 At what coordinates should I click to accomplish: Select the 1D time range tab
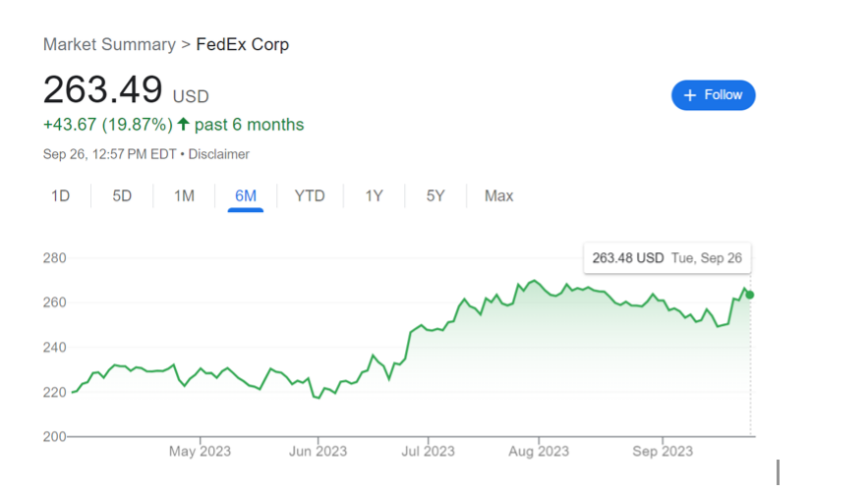(x=61, y=195)
